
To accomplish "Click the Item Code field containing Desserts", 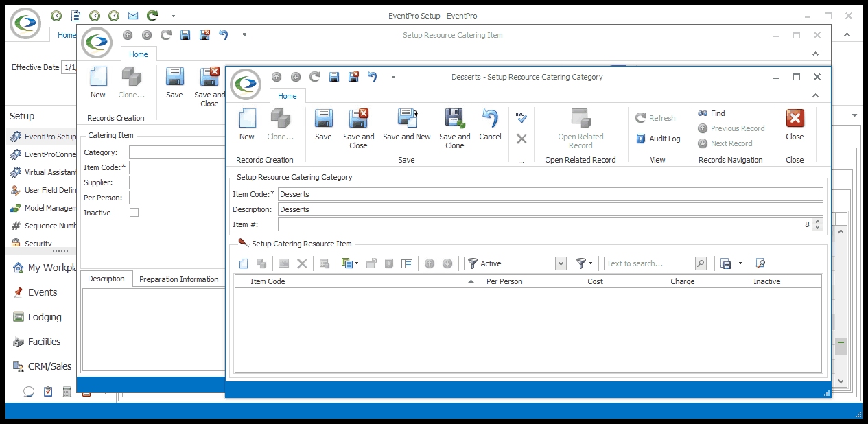I will pyautogui.click(x=550, y=194).
